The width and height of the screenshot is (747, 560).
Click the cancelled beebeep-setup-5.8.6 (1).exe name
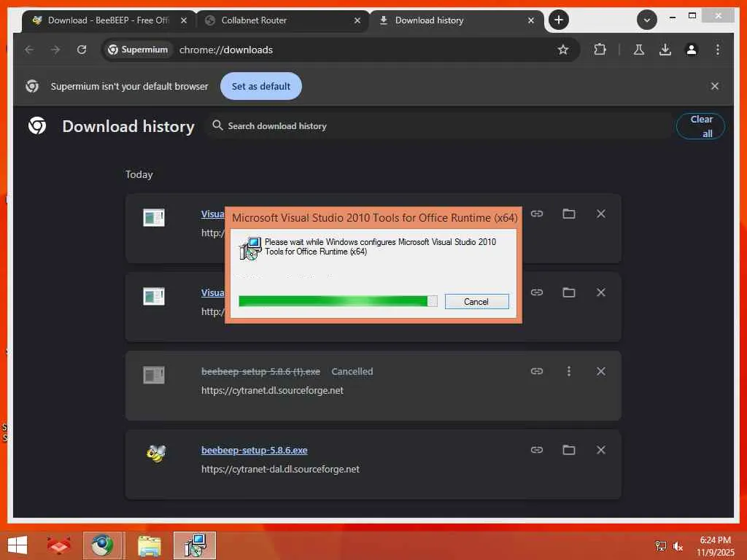260,371
